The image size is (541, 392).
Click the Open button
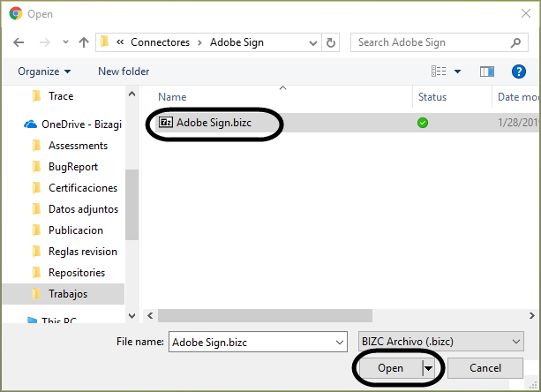click(390, 368)
